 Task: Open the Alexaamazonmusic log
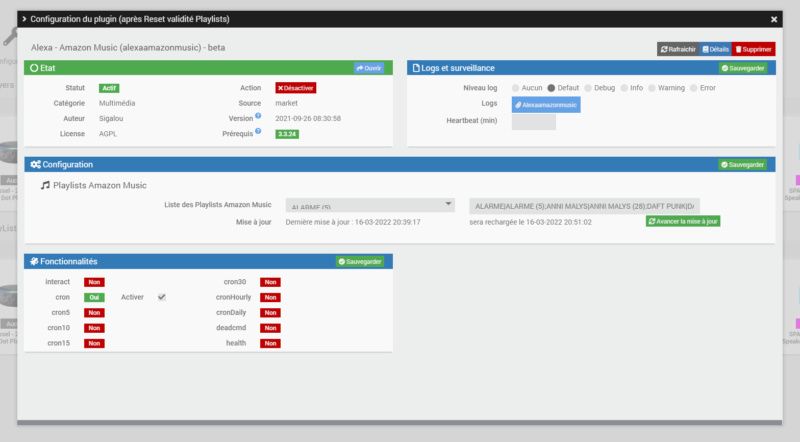(x=546, y=105)
